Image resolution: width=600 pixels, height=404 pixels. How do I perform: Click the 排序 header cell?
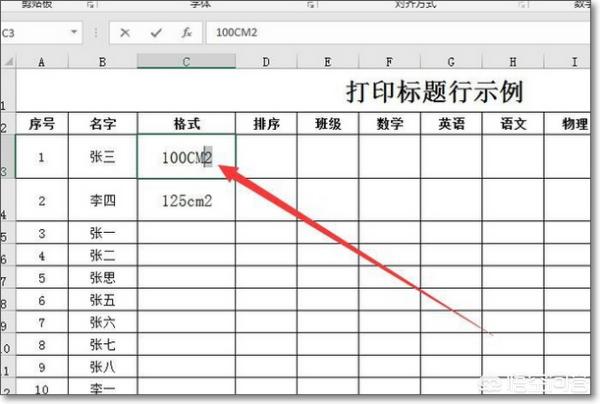266,124
